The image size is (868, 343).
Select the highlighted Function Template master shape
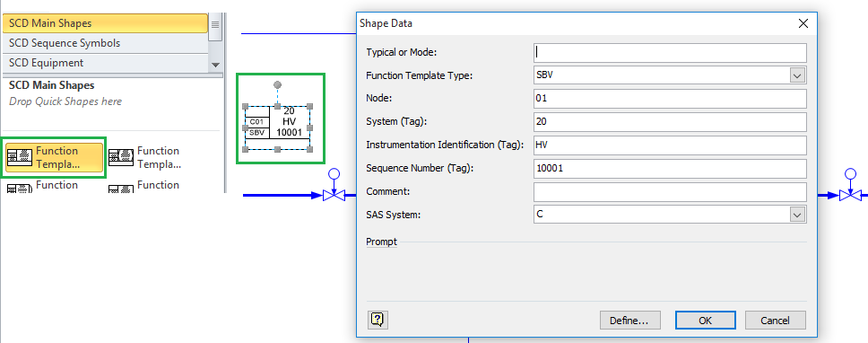tap(54, 157)
